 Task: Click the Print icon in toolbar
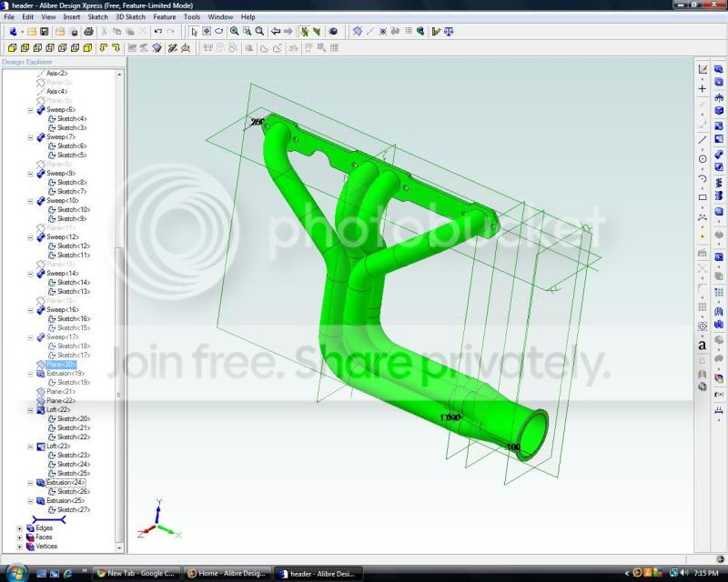88,32
